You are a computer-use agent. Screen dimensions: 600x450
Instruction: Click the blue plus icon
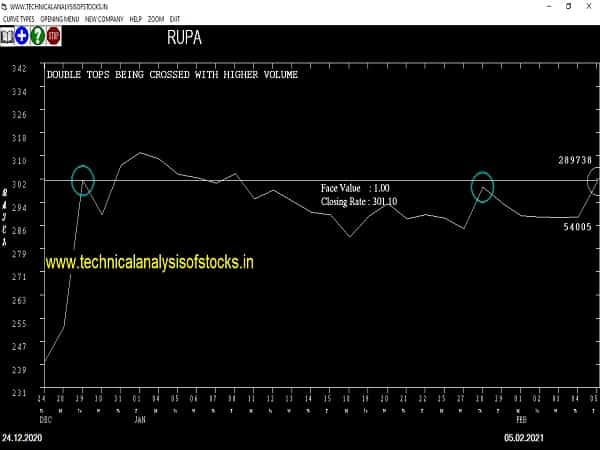tap(22, 37)
